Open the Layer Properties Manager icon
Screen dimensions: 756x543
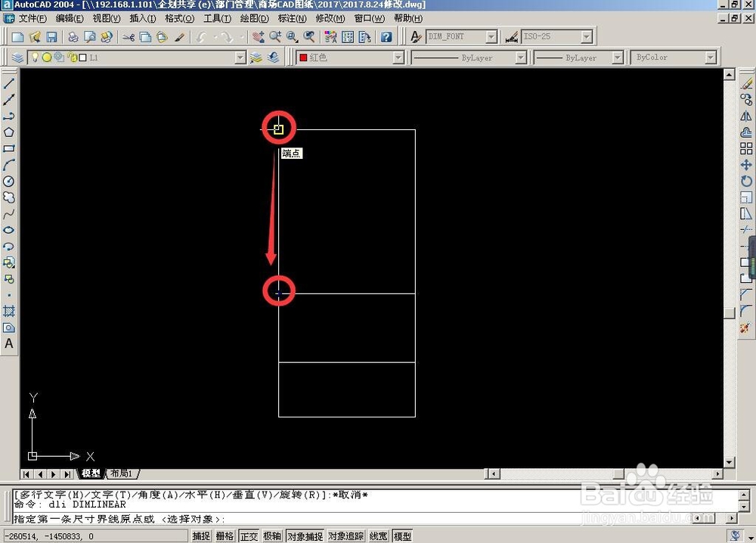[x=18, y=58]
